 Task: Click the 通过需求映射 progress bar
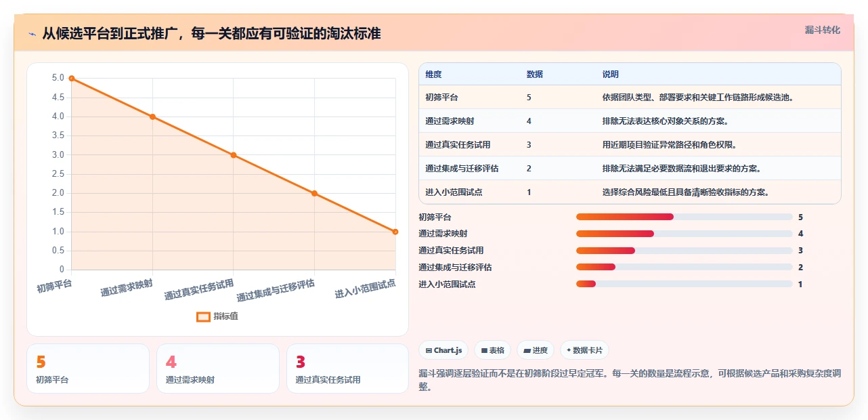(x=684, y=234)
